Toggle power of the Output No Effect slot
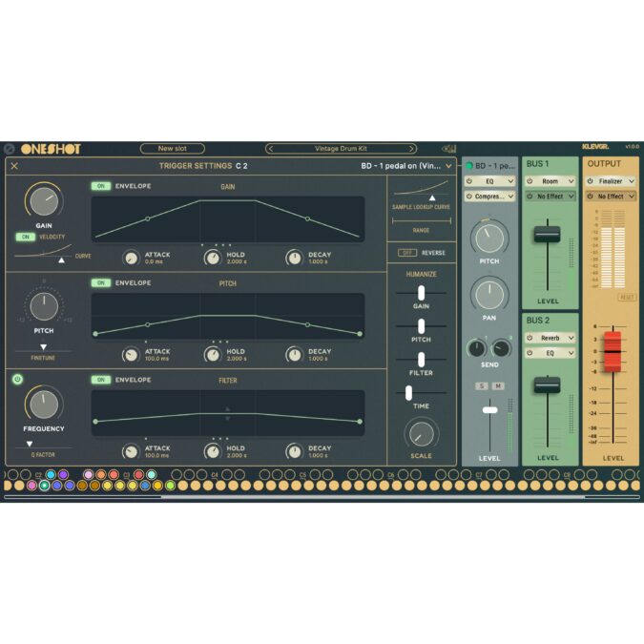The image size is (644, 644). (591, 197)
